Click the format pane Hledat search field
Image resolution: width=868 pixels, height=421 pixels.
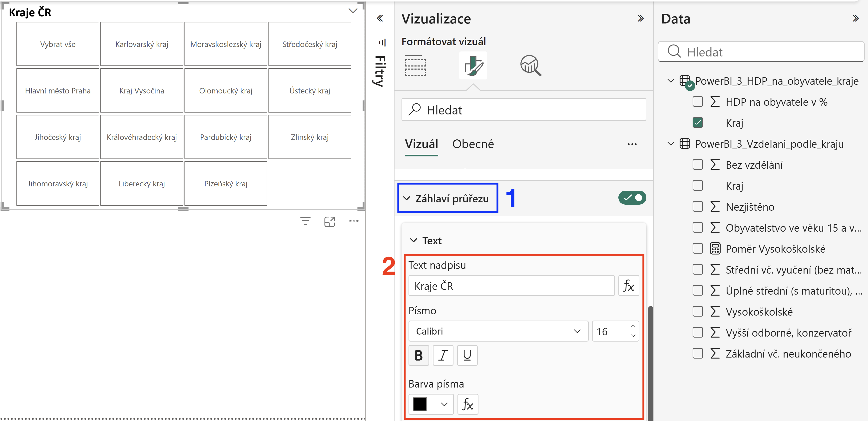click(524, 110)
